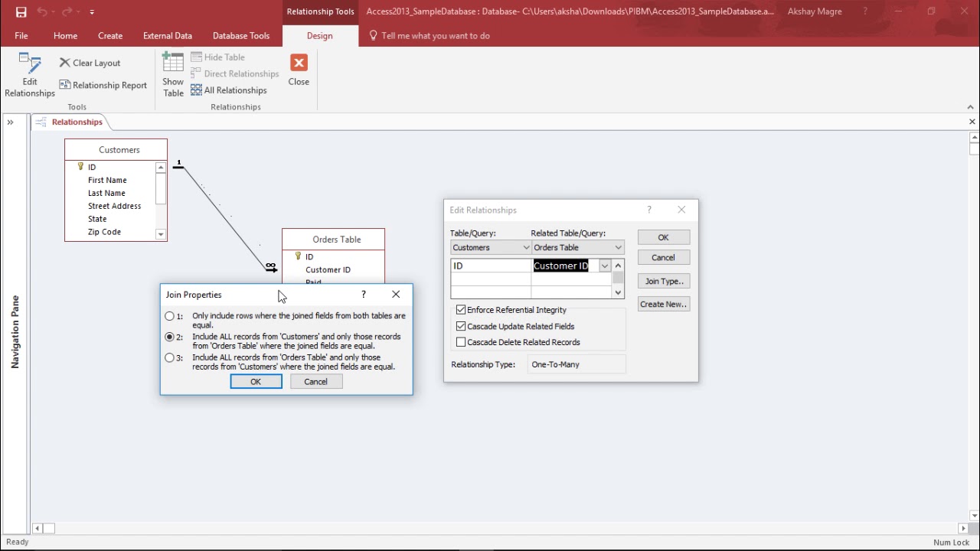Click Direct Relationships in the ribbon

[x=235, y=73]
